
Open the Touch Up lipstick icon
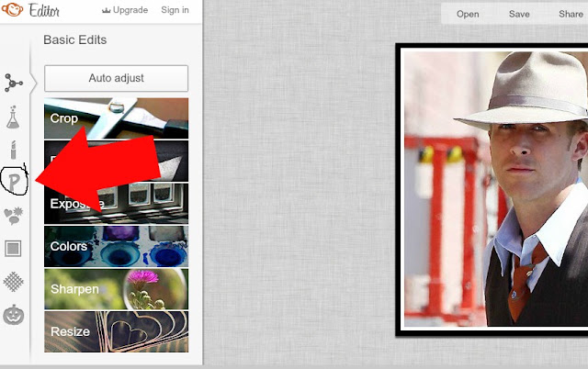click(x=14, y=150)
